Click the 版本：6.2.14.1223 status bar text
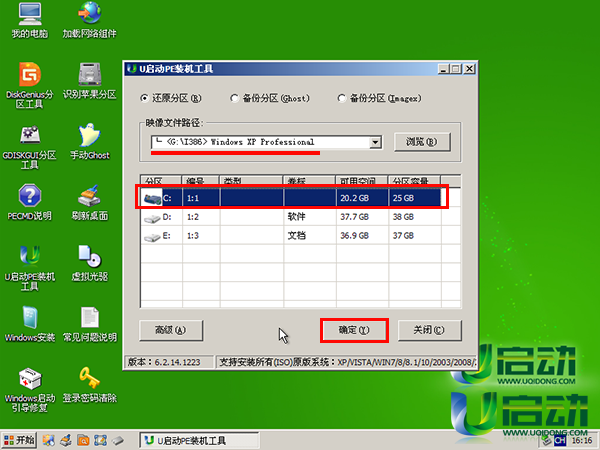Viewport: 600px width, 450px height. click(x=165, y=362)
